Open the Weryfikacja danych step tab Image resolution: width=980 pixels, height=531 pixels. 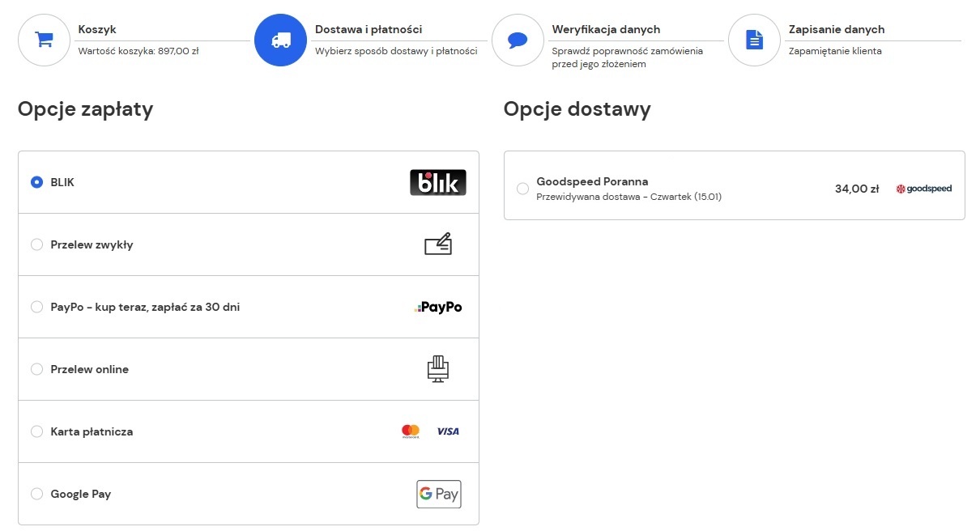pyautogui.click(x=606, y=30)
